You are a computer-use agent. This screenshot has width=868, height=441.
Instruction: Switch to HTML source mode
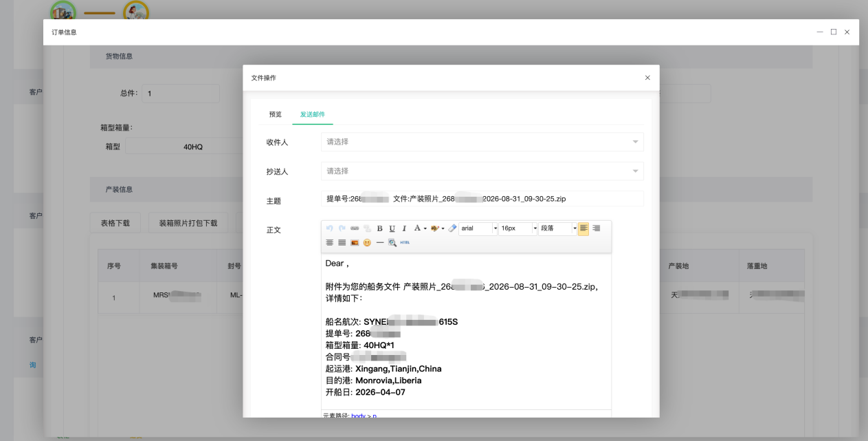pos(405,242)
